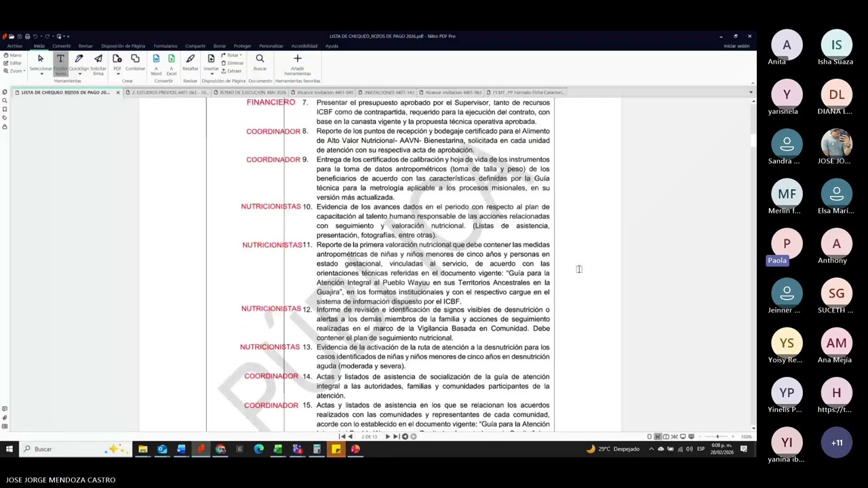Expand the PDF create dropdown arrow

[x=117, y=73]
